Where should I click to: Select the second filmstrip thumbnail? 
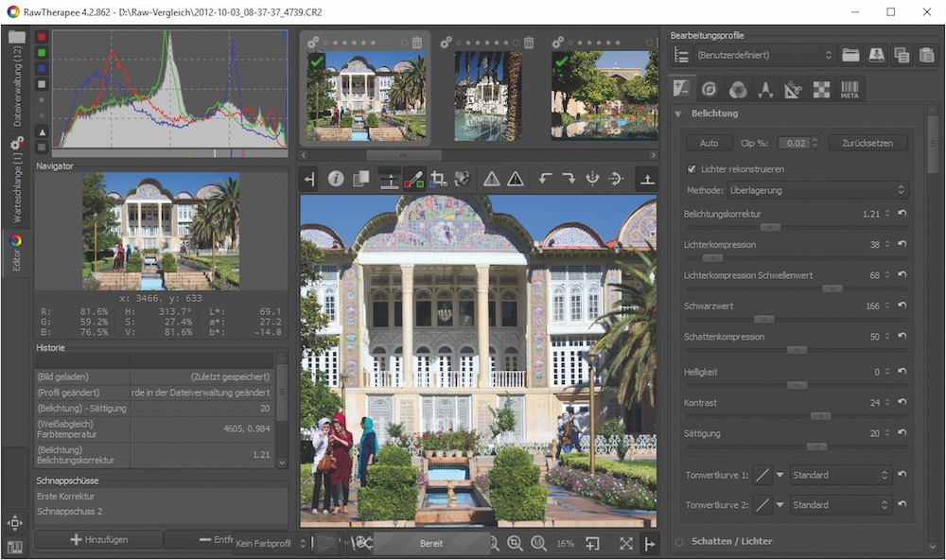tap(487, 96)
